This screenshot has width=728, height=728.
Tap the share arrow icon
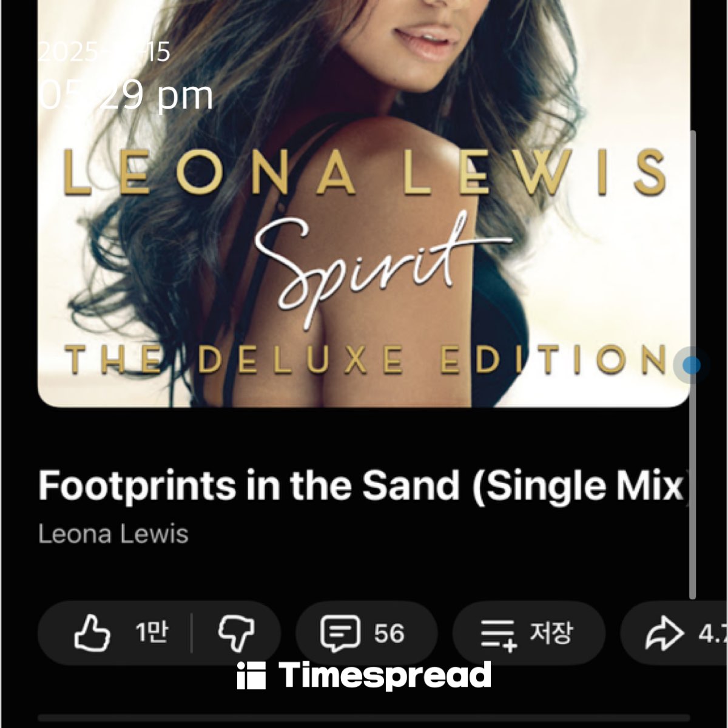(x=664, y=633)
